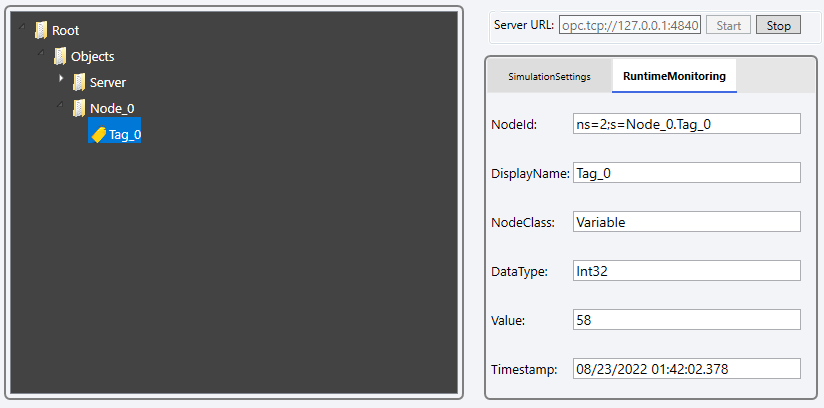Screen dimensions: 824x408
Task: Click the Server folder icon
Action: click(79, 82)
